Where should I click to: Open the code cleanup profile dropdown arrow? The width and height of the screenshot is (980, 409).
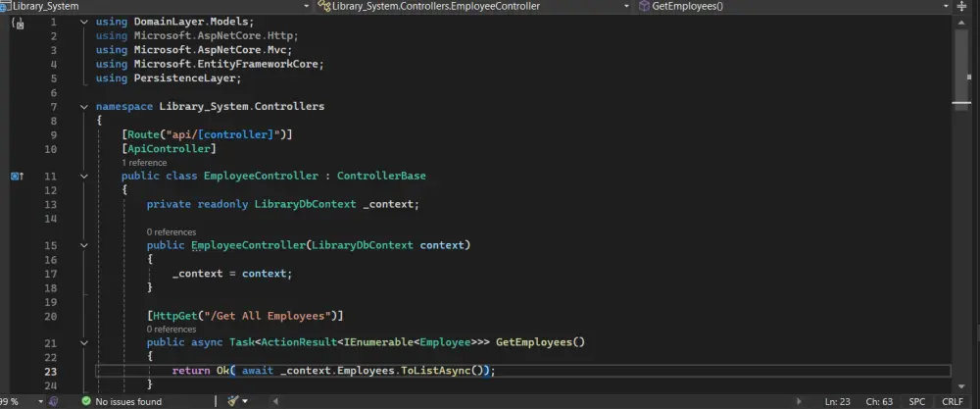tap(245, 401)
